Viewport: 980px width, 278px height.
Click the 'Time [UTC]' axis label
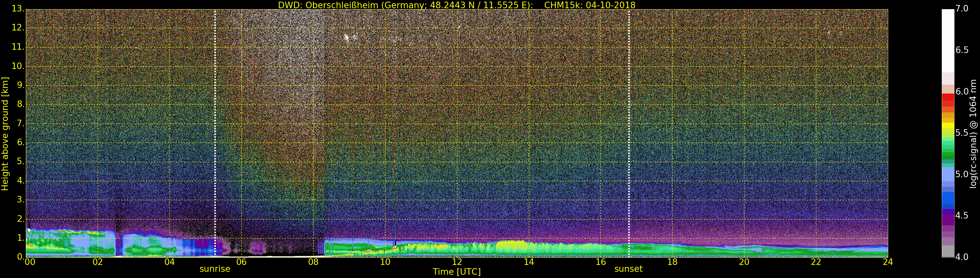click(x=457, y=272)
